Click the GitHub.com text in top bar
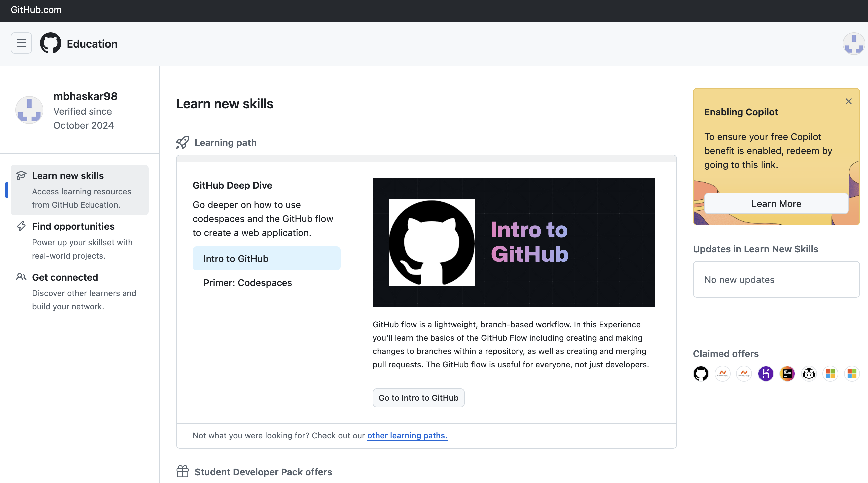Image resolution: width=868 pixels, height=483 pixels. 36,10
